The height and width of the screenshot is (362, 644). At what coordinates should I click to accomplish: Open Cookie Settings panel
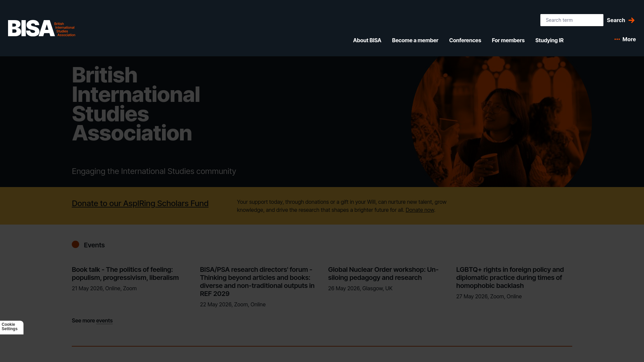(11, 327)
